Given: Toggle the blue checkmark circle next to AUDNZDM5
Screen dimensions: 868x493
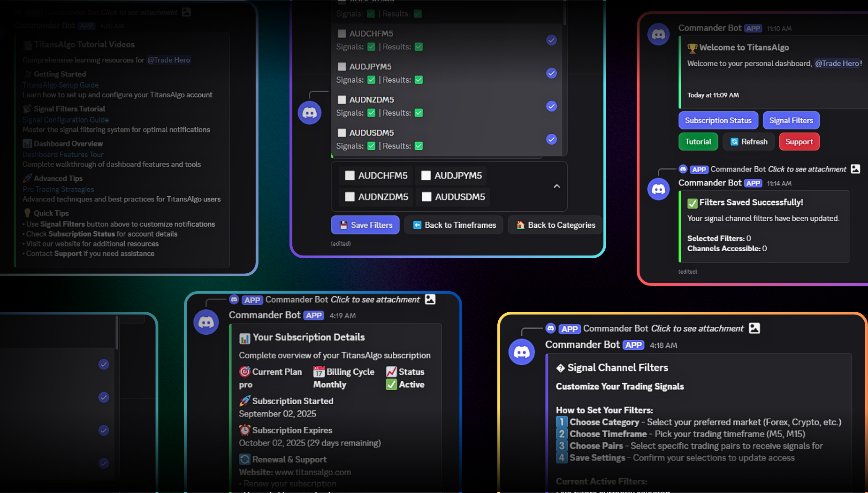Looking at the screenshot, I should (551, 106).
